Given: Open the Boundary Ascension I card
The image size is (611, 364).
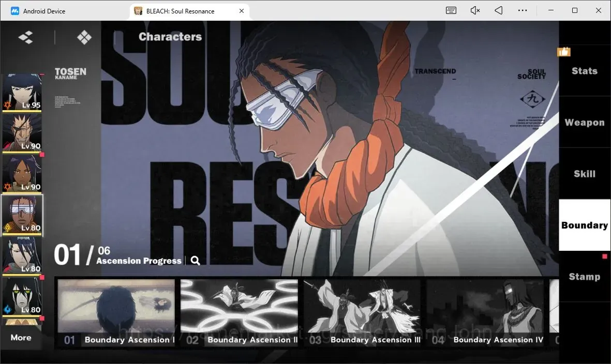Looking at the screenshot, I should 116,313.
